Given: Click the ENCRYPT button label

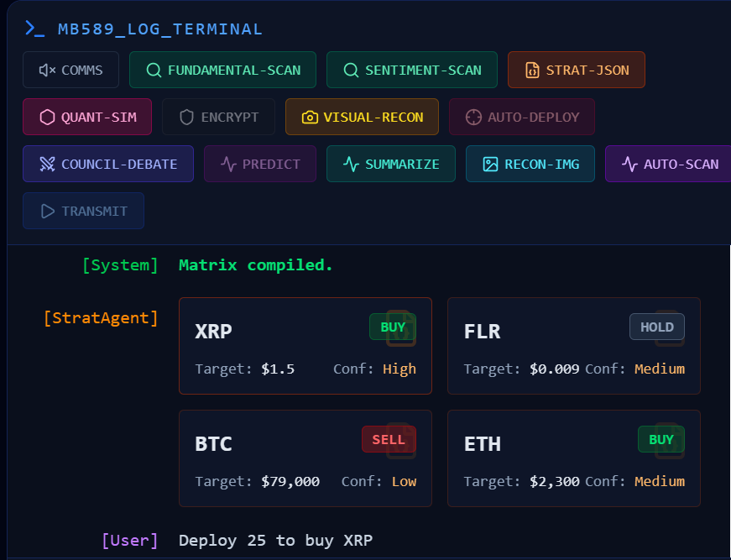Looking at the screenshot, I should tap(230, 117).
